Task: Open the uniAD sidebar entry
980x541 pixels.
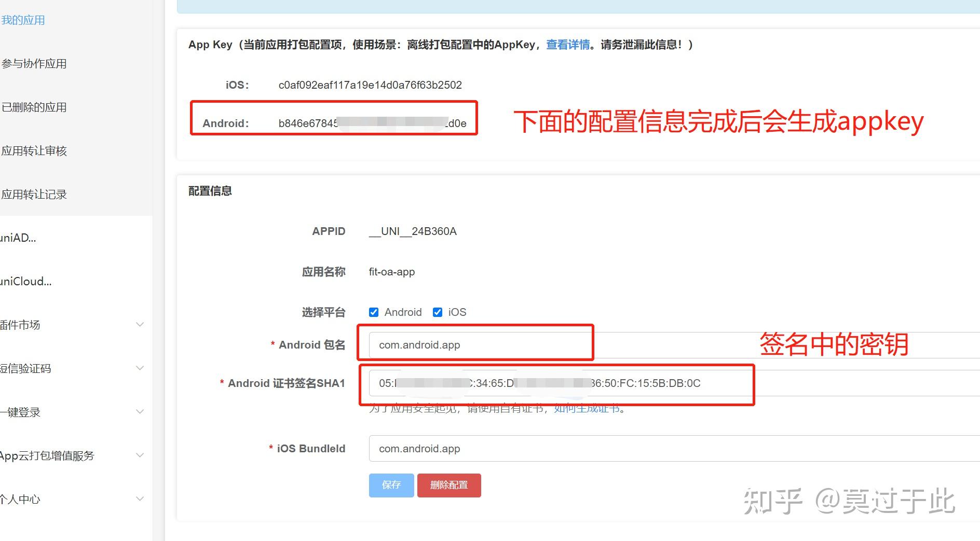Action: click(x=19, y=238)
